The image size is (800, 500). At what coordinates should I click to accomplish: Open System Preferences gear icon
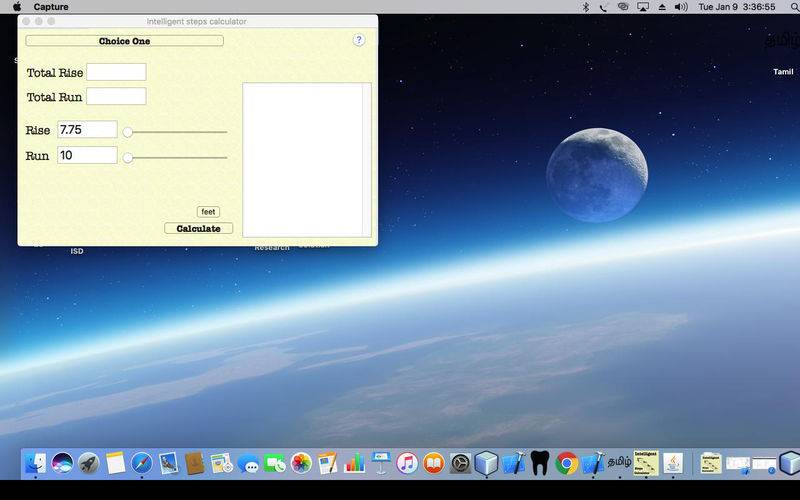pyautogui.click(x=460, y=463)
